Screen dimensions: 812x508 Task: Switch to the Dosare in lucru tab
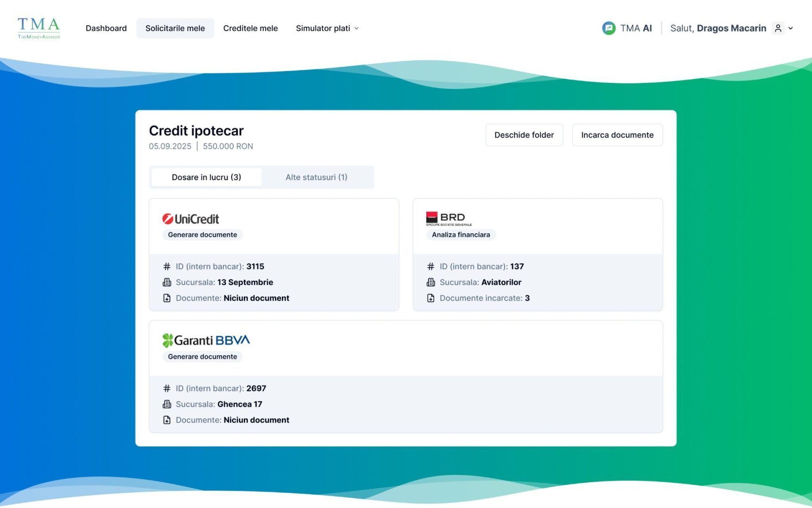(x=206, y=177)
